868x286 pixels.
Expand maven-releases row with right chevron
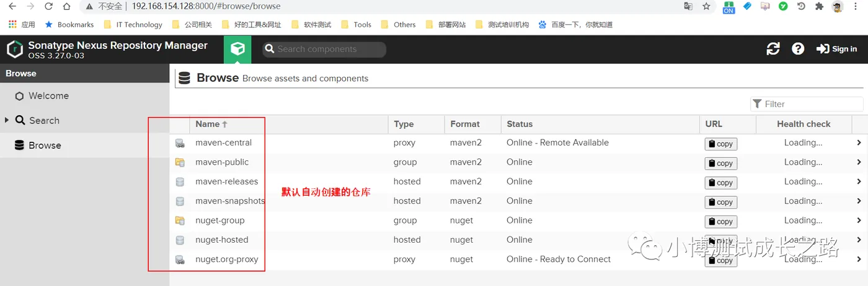tap(859, 181)
